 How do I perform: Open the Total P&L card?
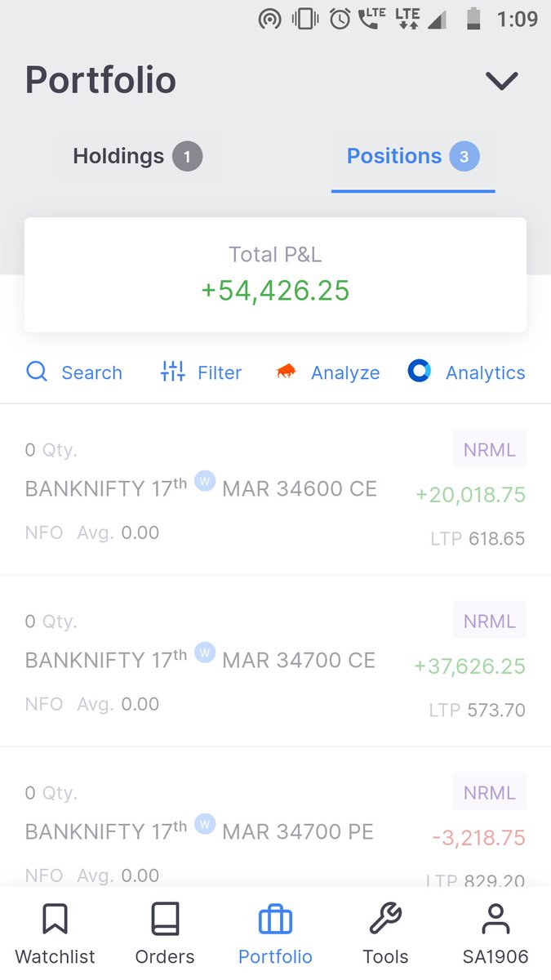[275, 274]
